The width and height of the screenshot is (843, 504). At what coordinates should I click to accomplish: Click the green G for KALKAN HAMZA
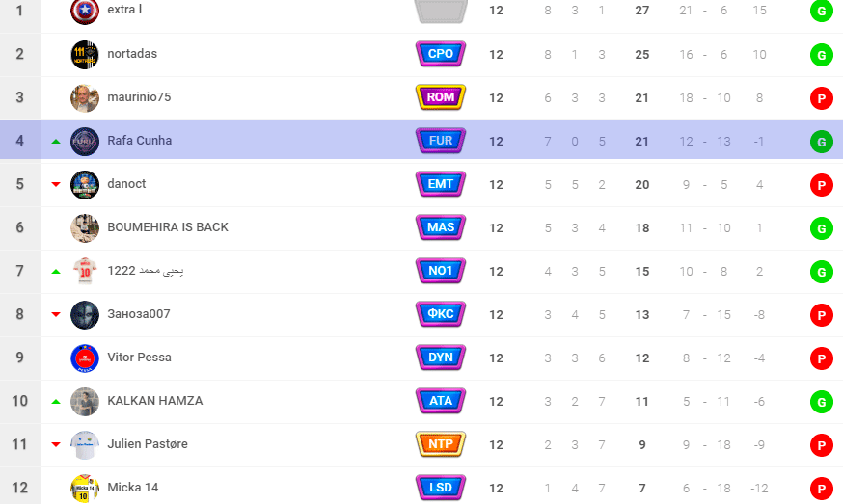tap(821, 402)
